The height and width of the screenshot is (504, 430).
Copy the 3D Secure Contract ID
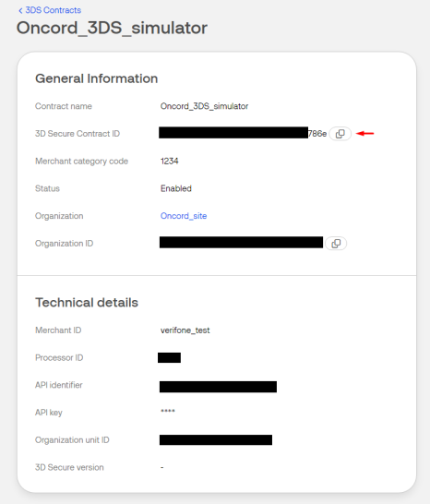coord(340,134)
